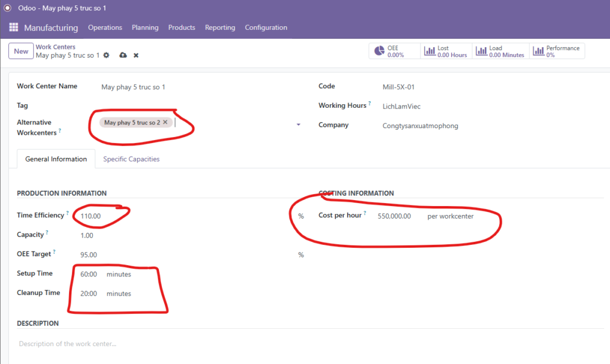Image resolution: width=610 pixels, height=364 pixels.
Task: Discard changes with the X icon
Action: (x=136, y=55)
